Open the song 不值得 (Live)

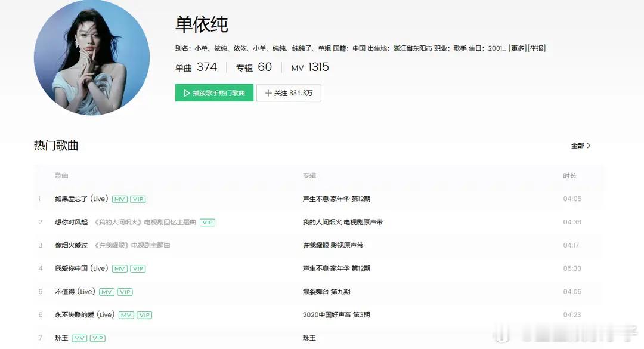(x=75, y=292)
